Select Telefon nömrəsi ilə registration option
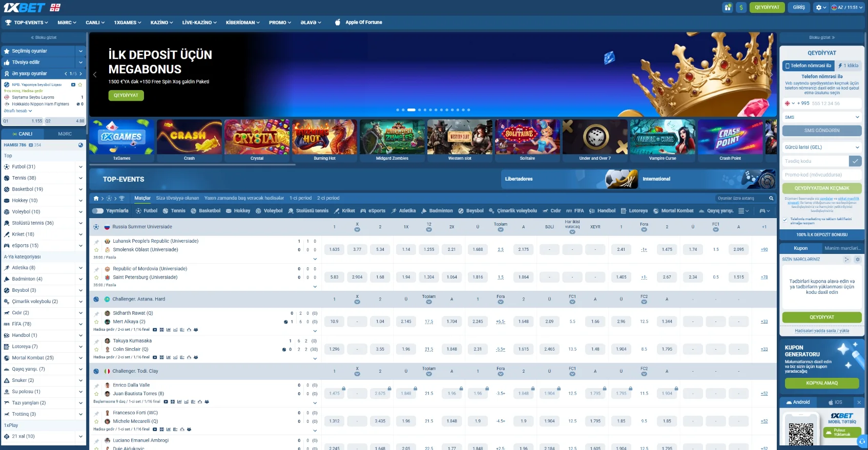Image resolution: width=868 pixels, height=450 pixels. click(808, 66)
